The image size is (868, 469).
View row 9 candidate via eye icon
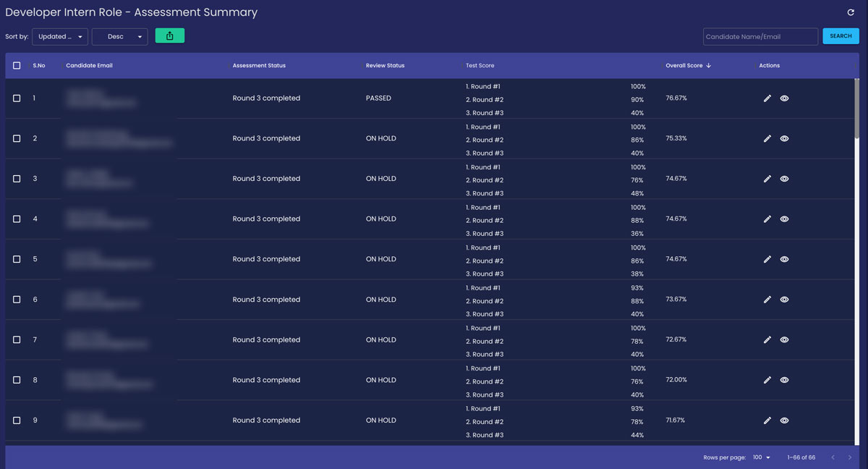tap(784, 421)
